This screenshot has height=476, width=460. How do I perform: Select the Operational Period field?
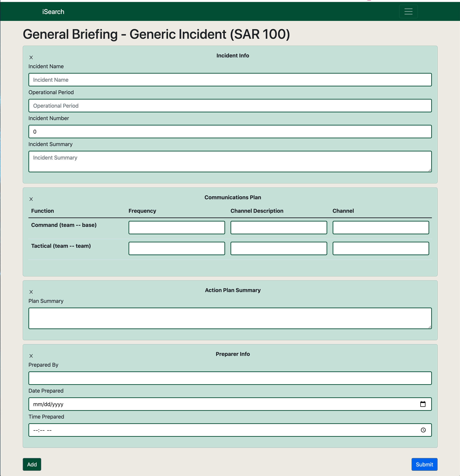click(230, 106)
